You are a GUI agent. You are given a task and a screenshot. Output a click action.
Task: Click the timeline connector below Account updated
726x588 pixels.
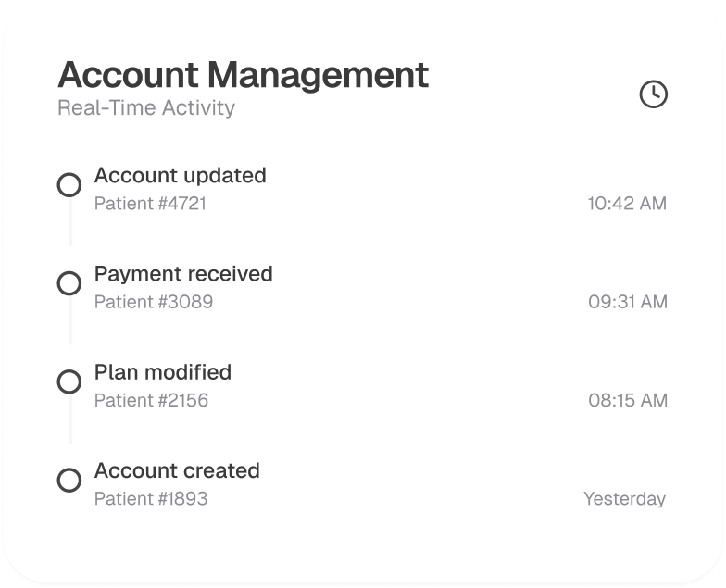(x=70, y=222)
